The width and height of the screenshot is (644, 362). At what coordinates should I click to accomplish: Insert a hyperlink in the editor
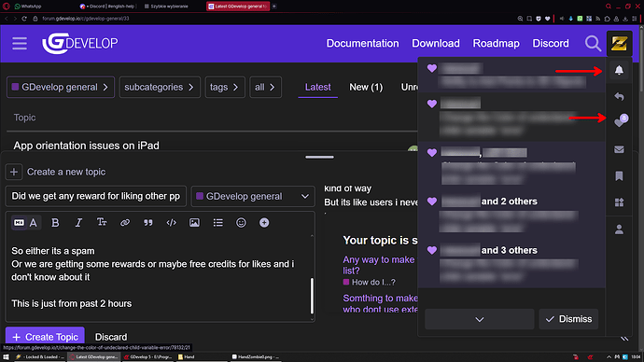125,222
